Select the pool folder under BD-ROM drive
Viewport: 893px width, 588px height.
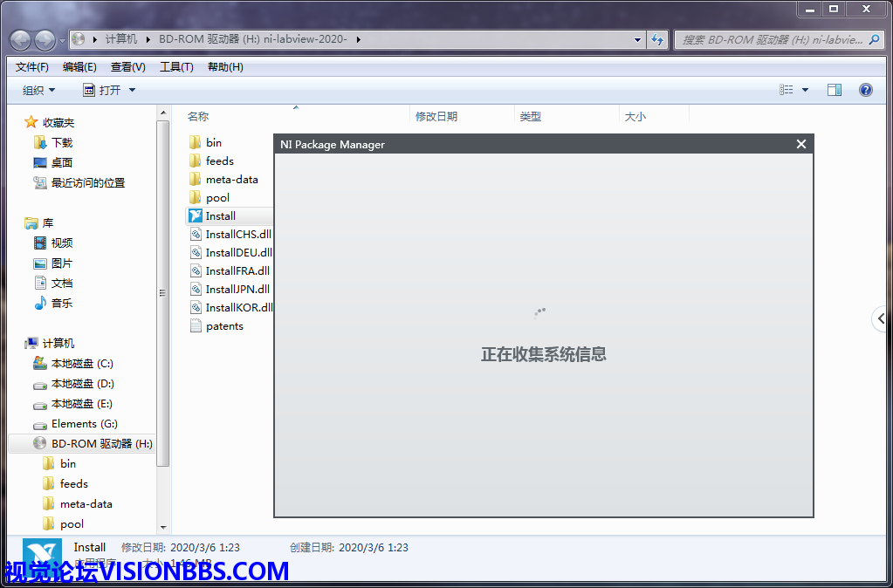(x=72, y=524)
